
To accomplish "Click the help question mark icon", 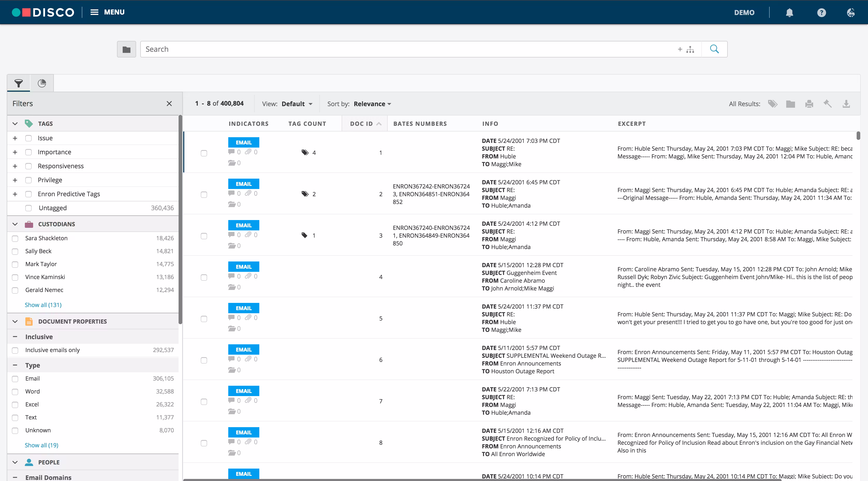I will coord(821,12).
